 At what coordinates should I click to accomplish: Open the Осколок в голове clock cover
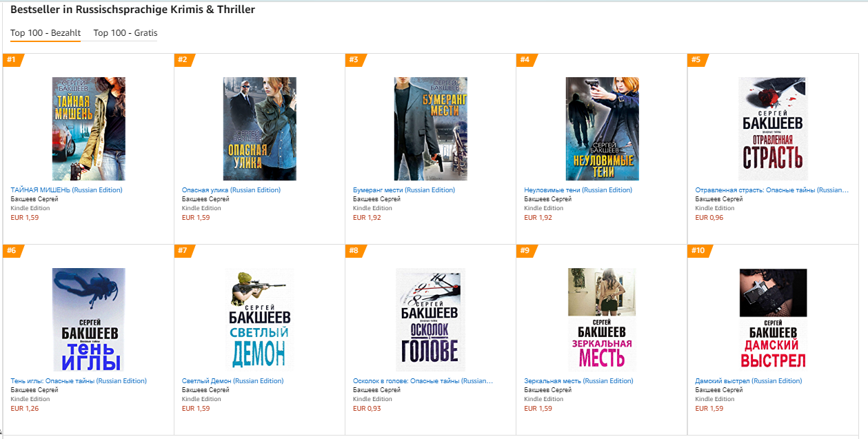tap(430, 320)
